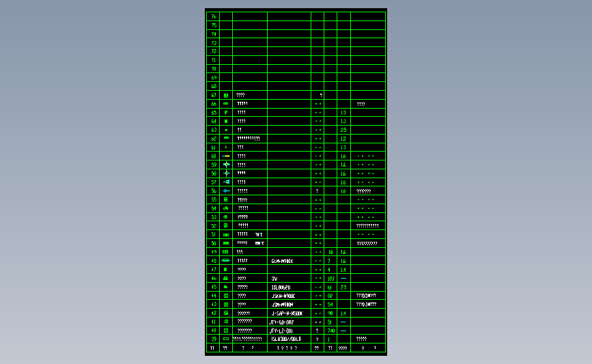592x364 pixels.
Task: Click the model text in row 39
Action: (x=286, y=339)
